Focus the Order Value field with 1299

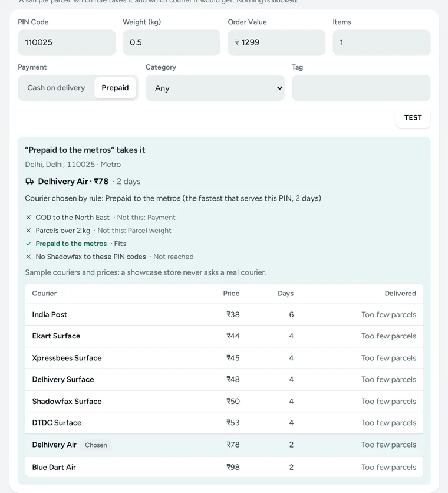(x=276, y=42)
